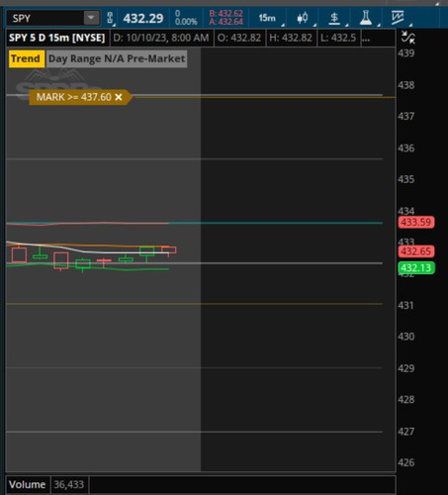The width and height of the screenshot is (448, 495).
Task: Open the candlestick chart style menu
Action: pos(303,18)
